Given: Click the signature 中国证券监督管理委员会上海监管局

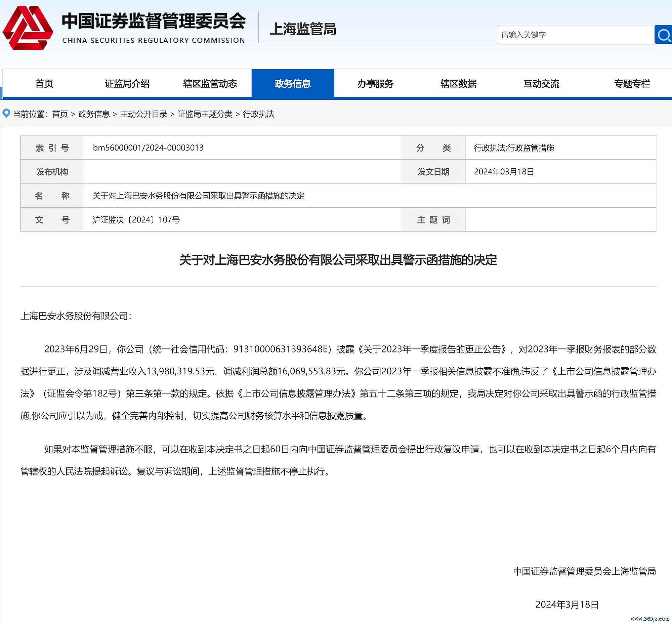Looking at the screenshot, I should click(x=585, y=571).
